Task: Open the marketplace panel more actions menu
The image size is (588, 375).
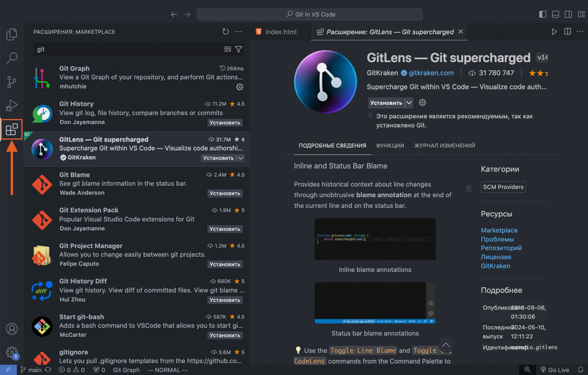Action: [239, 32]
